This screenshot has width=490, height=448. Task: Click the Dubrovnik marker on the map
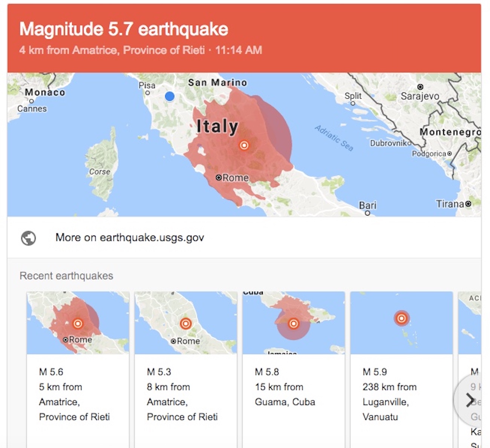point(410,143)
